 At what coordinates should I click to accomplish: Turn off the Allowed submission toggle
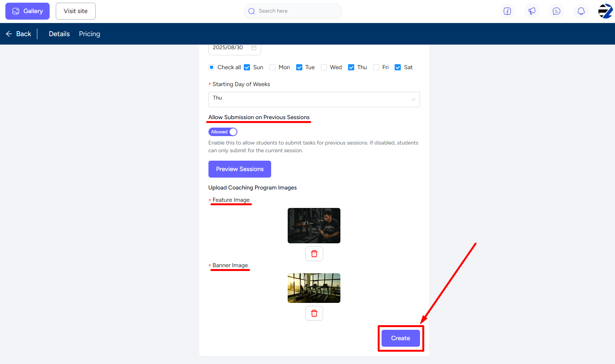tap(223, 132)
